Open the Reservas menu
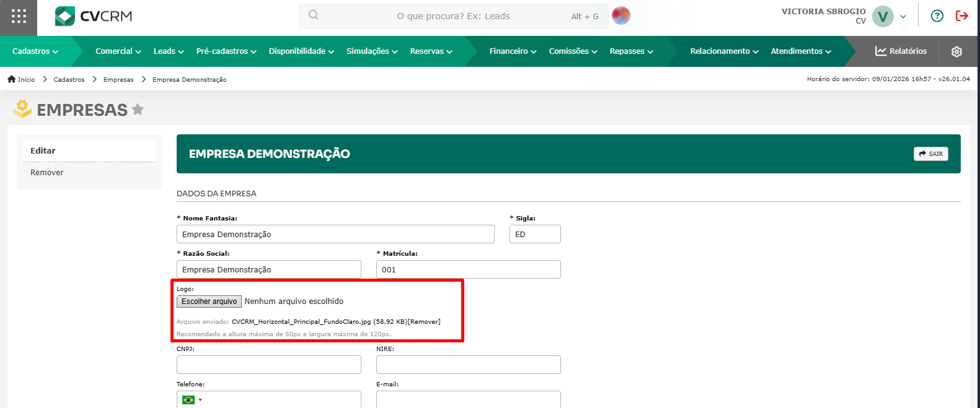The image size is (980, 408). 431,51
